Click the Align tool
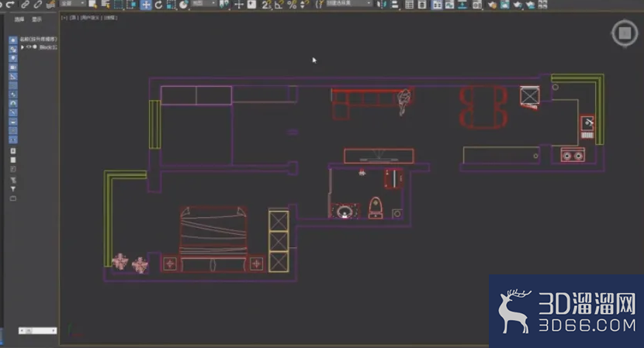 point(394,5)
